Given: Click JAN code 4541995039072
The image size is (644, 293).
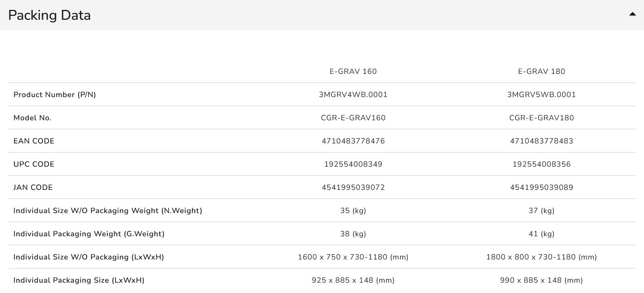Looking at the screenshot, I should pos(353,188).
